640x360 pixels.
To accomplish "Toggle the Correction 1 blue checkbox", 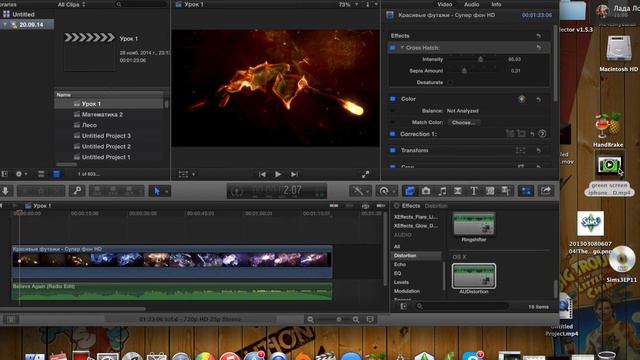I will [x=393, y=134].
